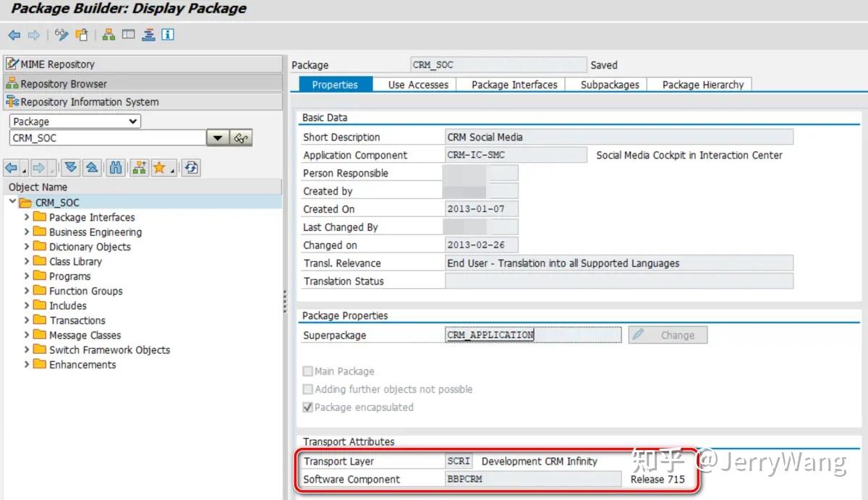Click the Favorites star icon
This screenshot has height=500, width=868.
[160, 167]
